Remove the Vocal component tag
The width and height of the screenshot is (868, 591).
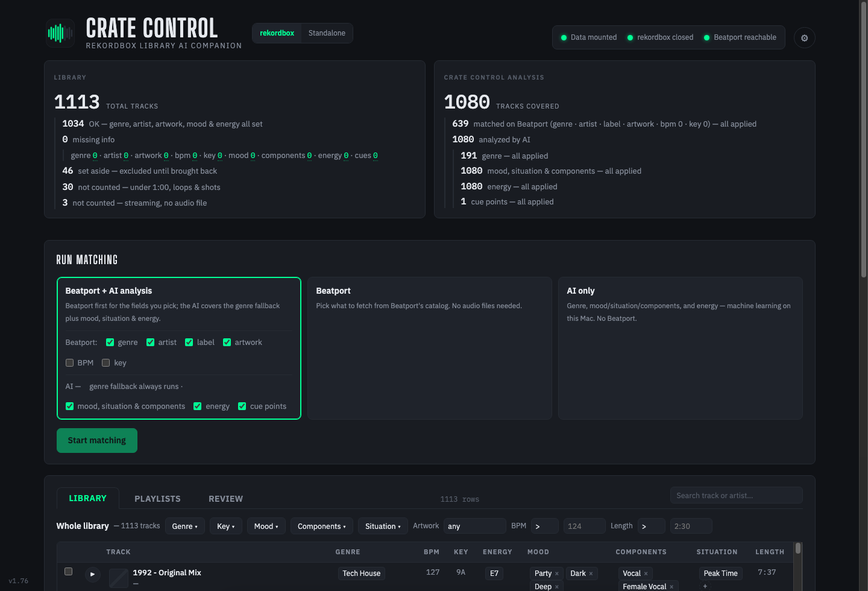[x=646, y=574]
